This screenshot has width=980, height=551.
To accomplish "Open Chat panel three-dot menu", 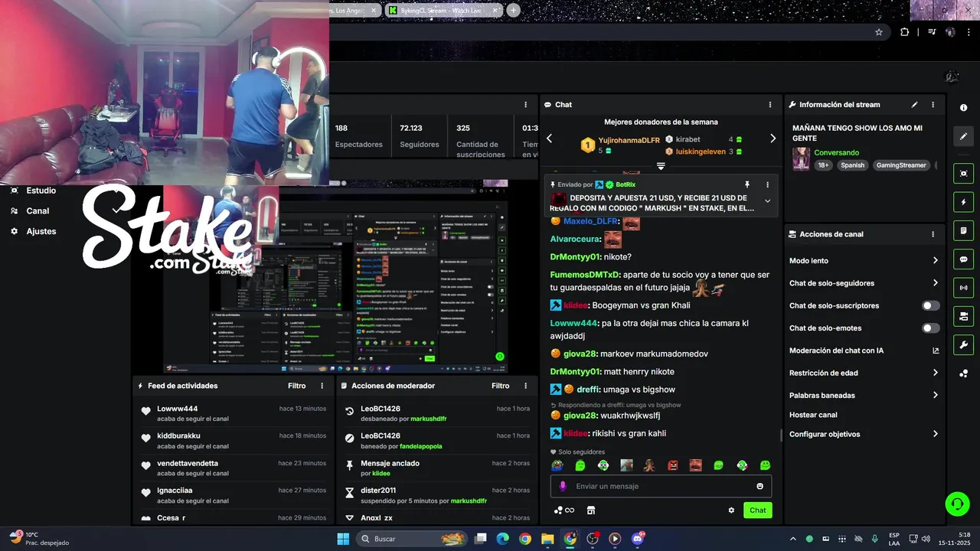I will coord(770,105).
